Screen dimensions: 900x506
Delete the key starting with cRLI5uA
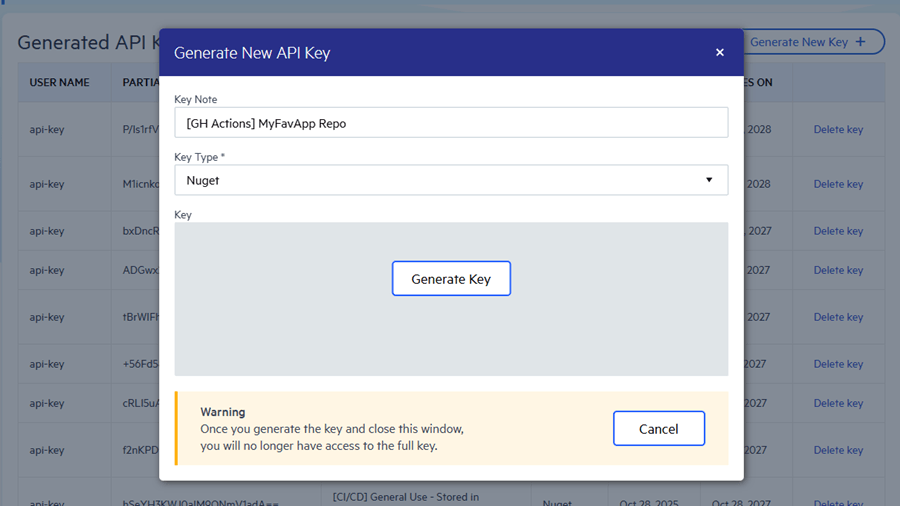(837, 403)
